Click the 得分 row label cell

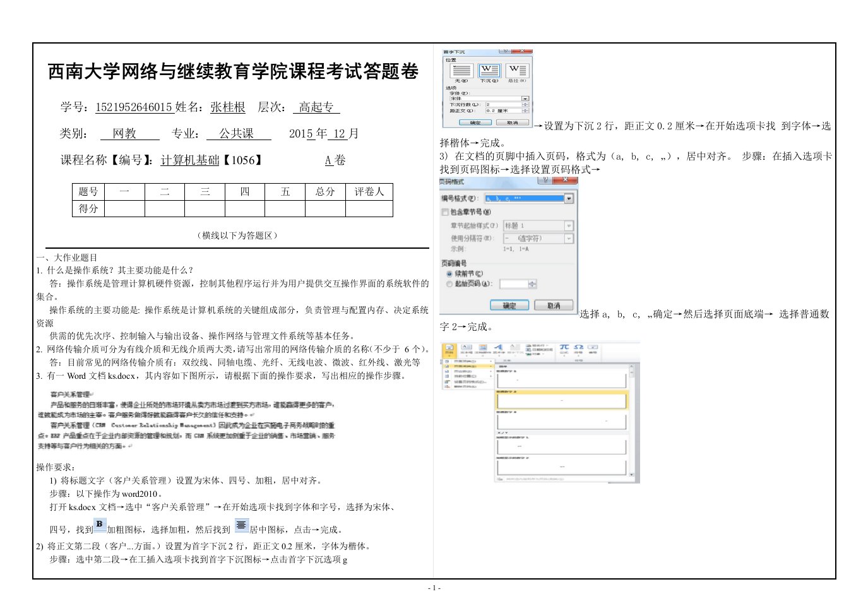click(x=88, y=208)
